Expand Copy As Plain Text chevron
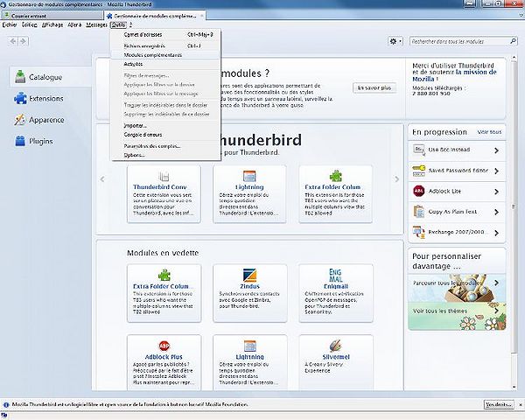 tap(496, 212)
